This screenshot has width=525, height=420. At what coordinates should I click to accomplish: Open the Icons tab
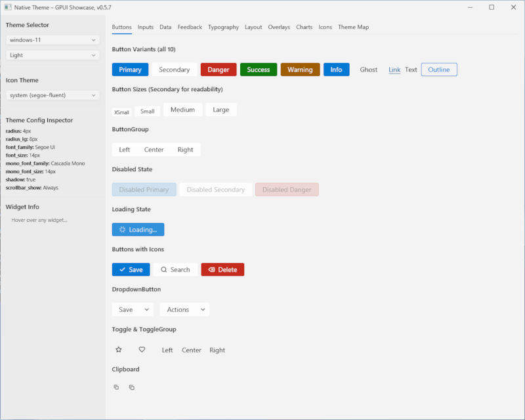[325, 27]
